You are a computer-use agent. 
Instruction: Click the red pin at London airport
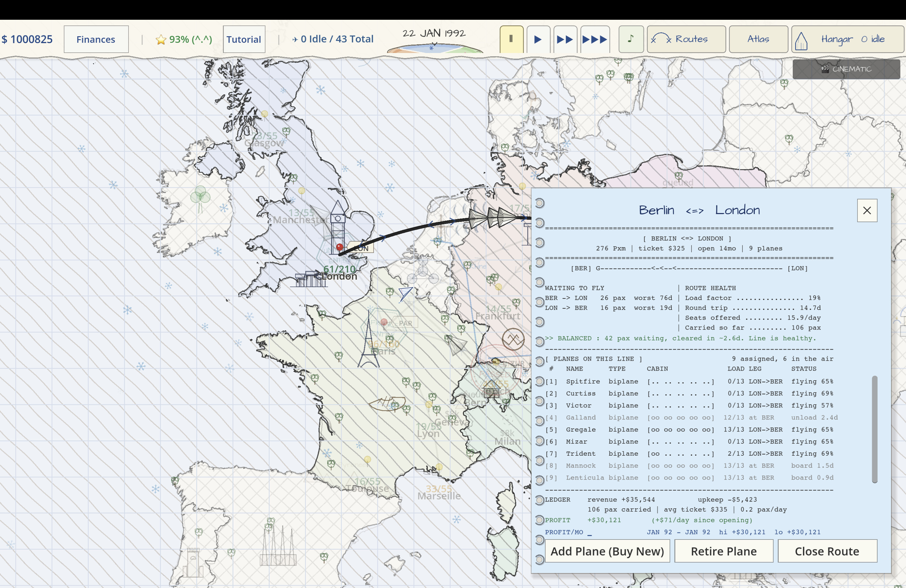(x=339, y=247)
